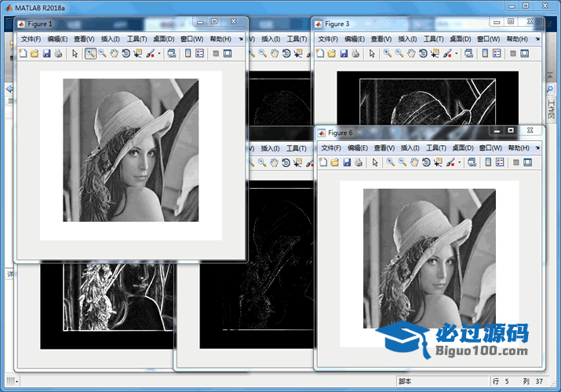
Task: Open Brush color dropdown arrow in Figure 1
Action: [159, 53]
